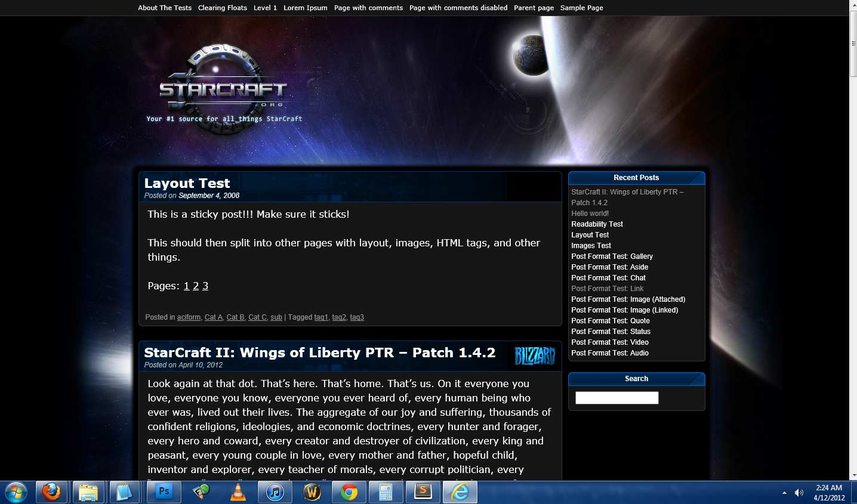The image size is (857, 504).
Task: Open the aciform category link
Action: [189, 317]
